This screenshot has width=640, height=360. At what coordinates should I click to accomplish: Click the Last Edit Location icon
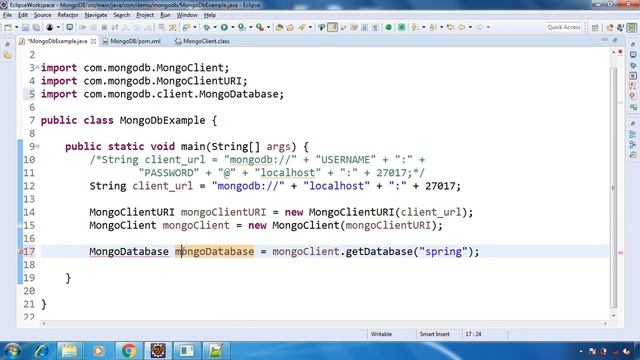tap(451, 27)
